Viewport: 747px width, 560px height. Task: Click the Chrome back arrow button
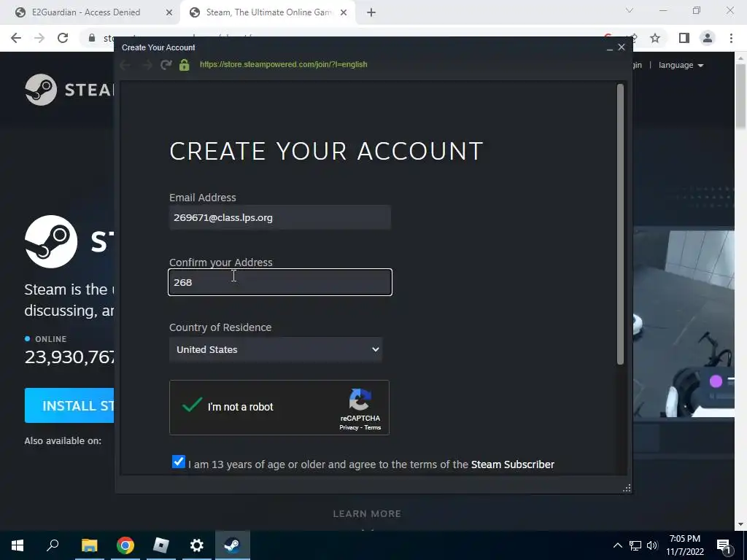16,38
